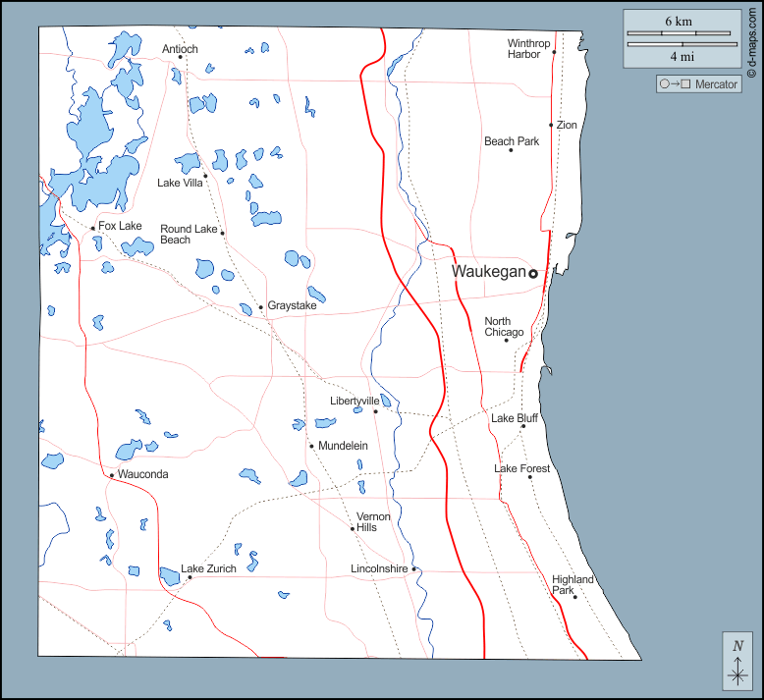Select the North Chicago label
The width and height of the screenshot is (764, 700).
(504, 327)
